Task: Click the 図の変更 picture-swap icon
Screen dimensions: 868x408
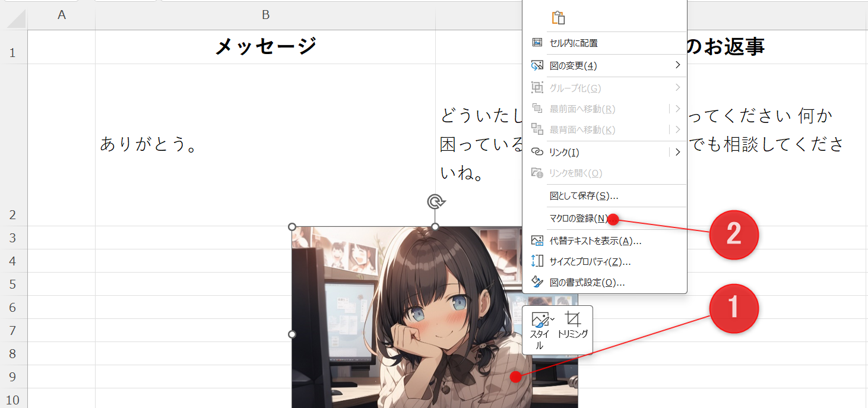Action: pos(537,65)
